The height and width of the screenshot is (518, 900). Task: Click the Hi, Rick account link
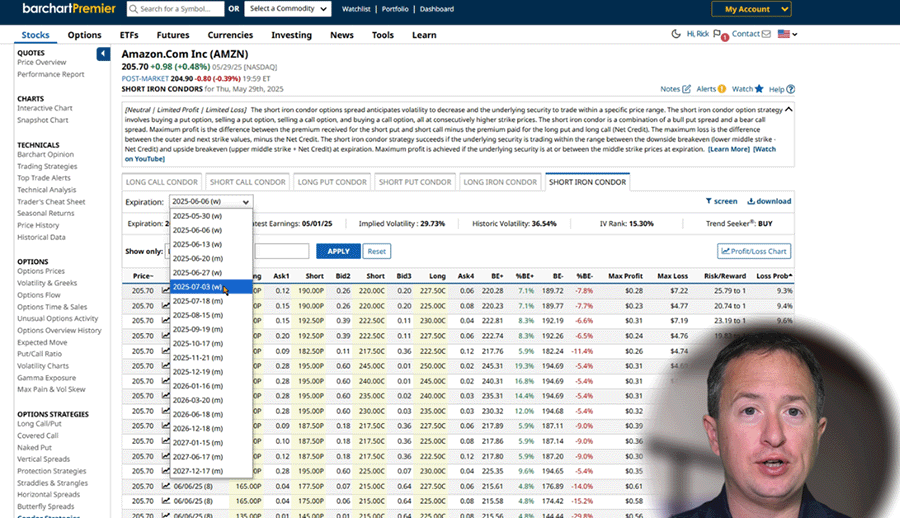tap(697, 34)
